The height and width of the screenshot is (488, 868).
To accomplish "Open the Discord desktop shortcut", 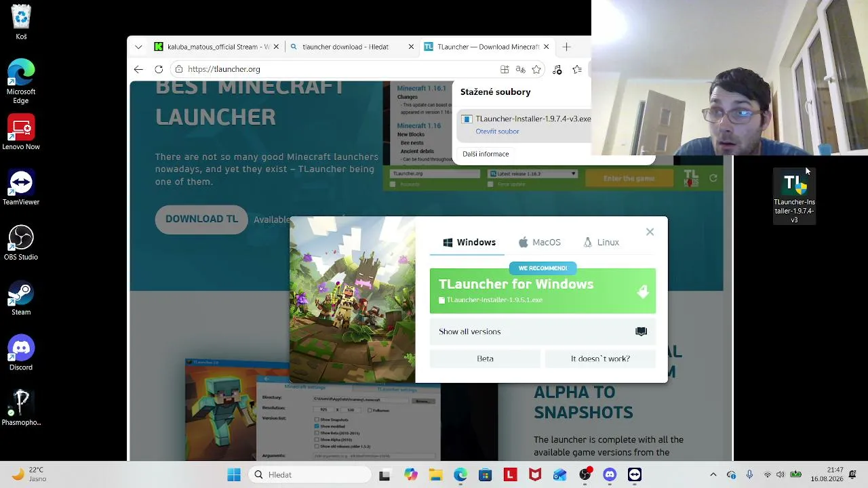I will tap(21, 353).
